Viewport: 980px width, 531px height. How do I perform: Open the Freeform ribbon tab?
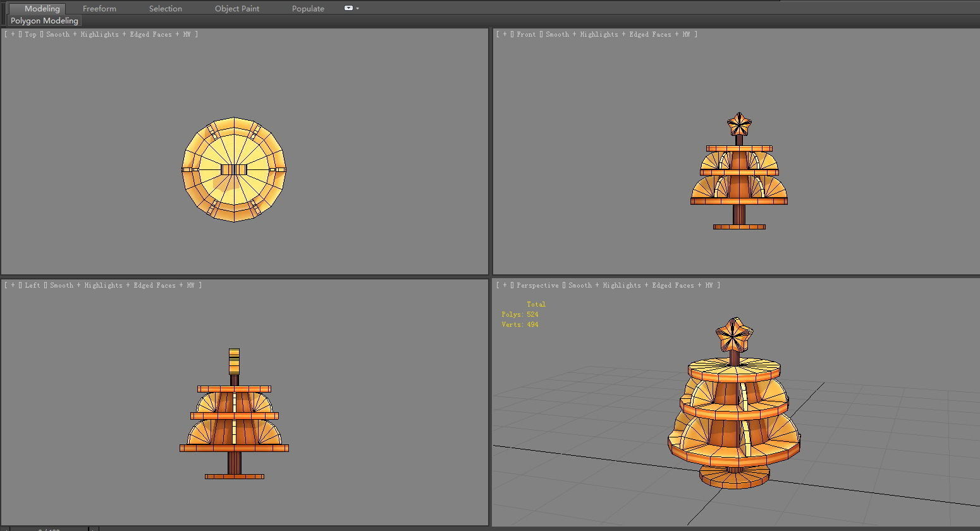(x=99, y=8)
